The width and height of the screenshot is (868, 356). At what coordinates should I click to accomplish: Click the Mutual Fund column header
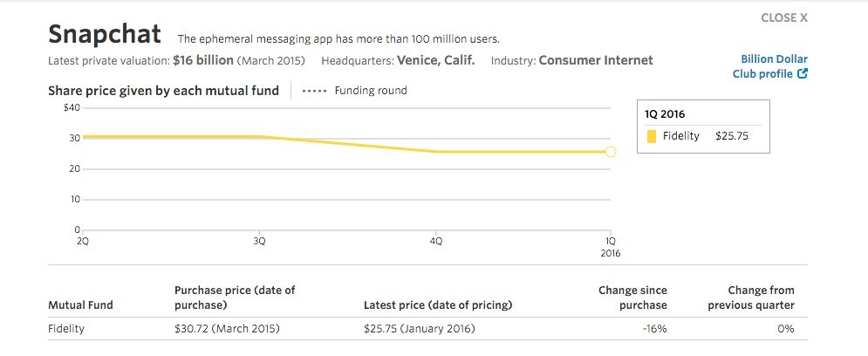click(x=80, y=305)
